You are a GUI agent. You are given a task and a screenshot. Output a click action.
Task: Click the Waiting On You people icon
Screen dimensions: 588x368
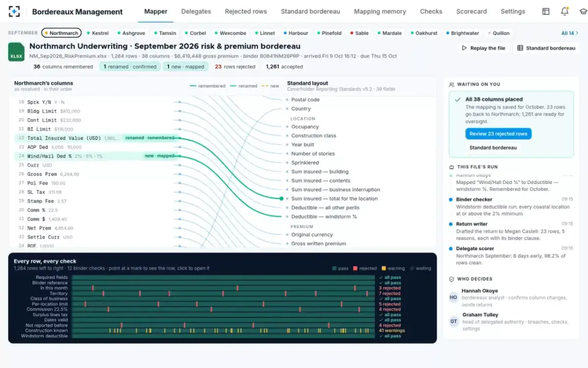(x=452, y=84)
